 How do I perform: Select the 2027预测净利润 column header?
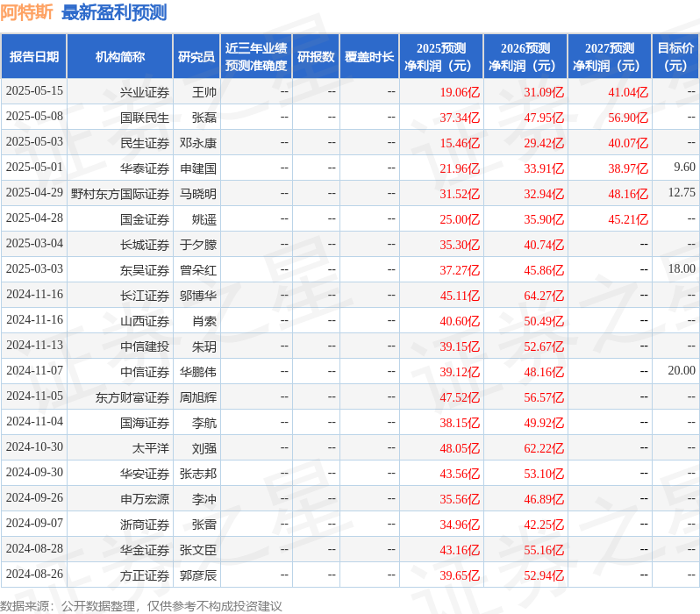(610, 56)
